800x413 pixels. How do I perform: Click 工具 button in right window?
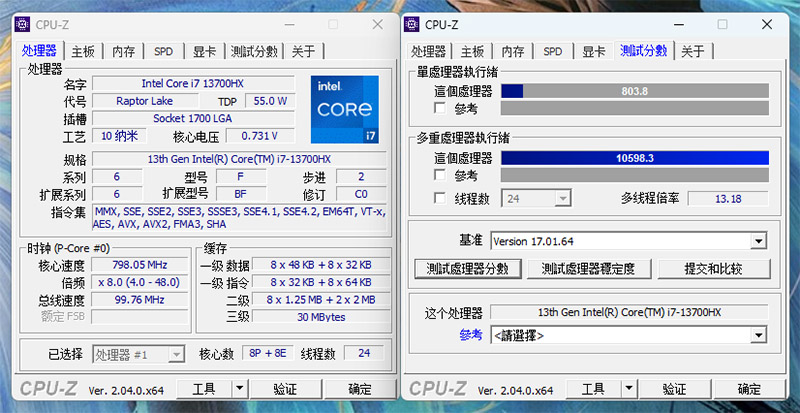[x=593, y=389]
